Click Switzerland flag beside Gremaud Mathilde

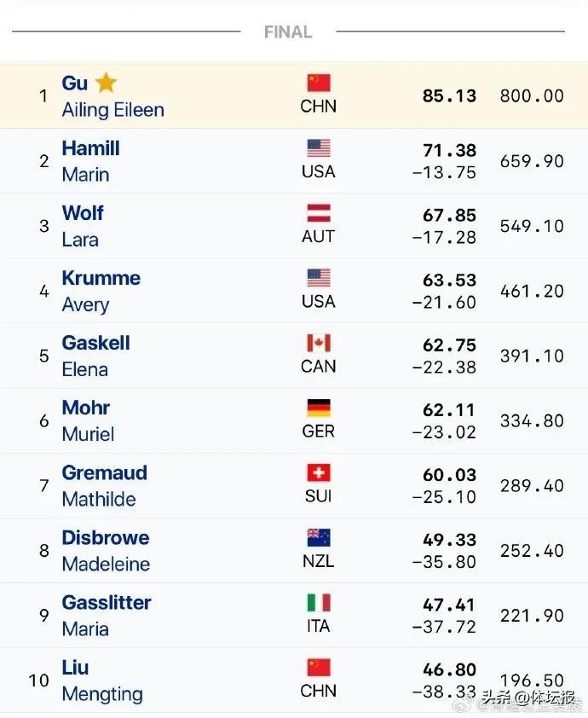319,472
